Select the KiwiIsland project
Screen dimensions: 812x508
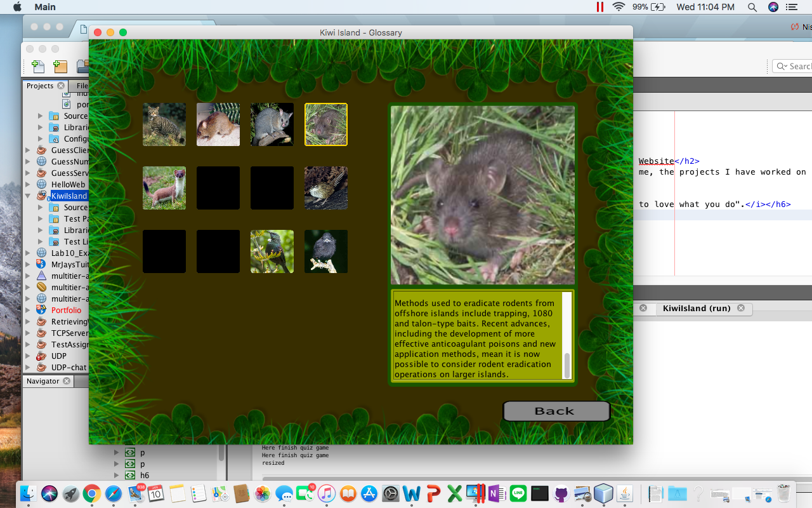coord(69,196)
